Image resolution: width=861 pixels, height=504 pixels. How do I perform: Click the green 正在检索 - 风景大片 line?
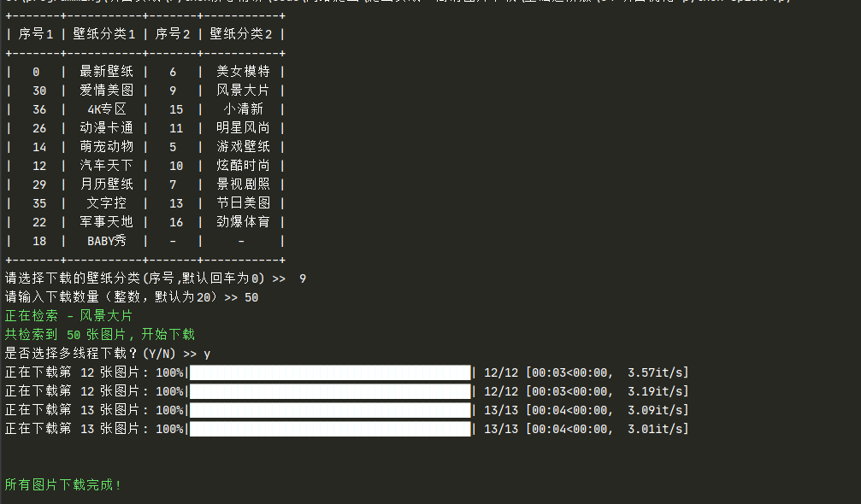pos(68,315)
